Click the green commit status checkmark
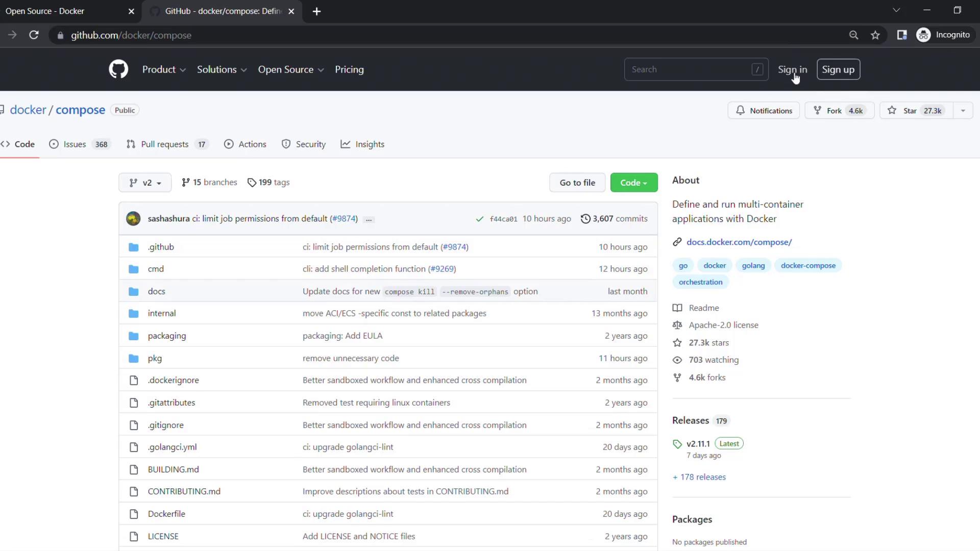Screen dimensions: 980x551 point(479,219)
